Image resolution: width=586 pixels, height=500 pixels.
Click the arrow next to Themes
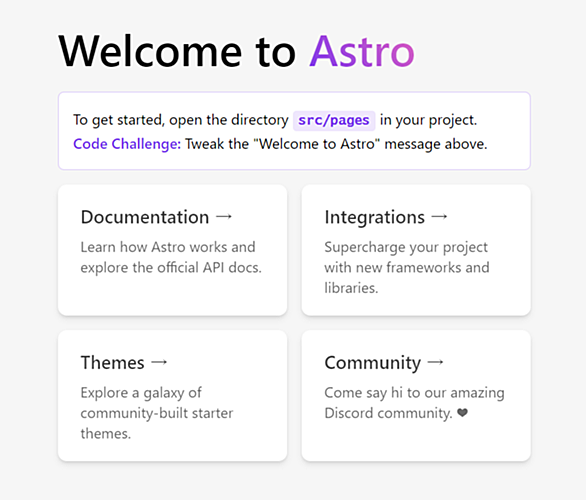[x=160, y=362]
